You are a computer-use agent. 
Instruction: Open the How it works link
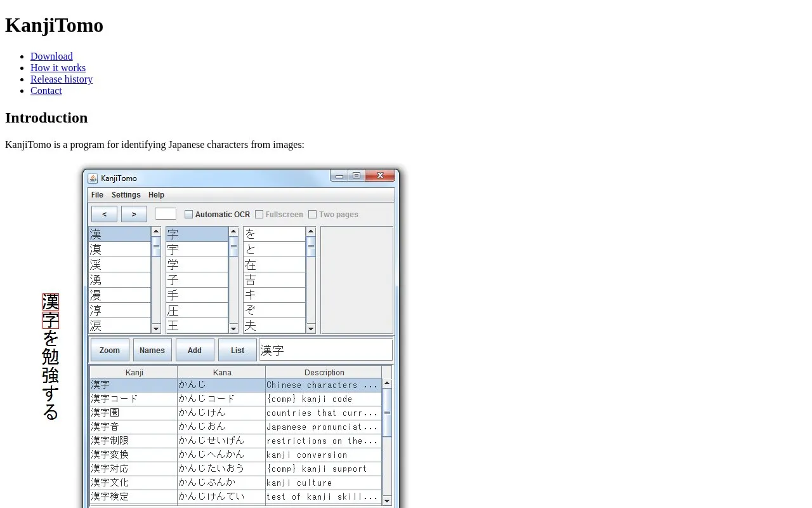[x=58, y=68]
